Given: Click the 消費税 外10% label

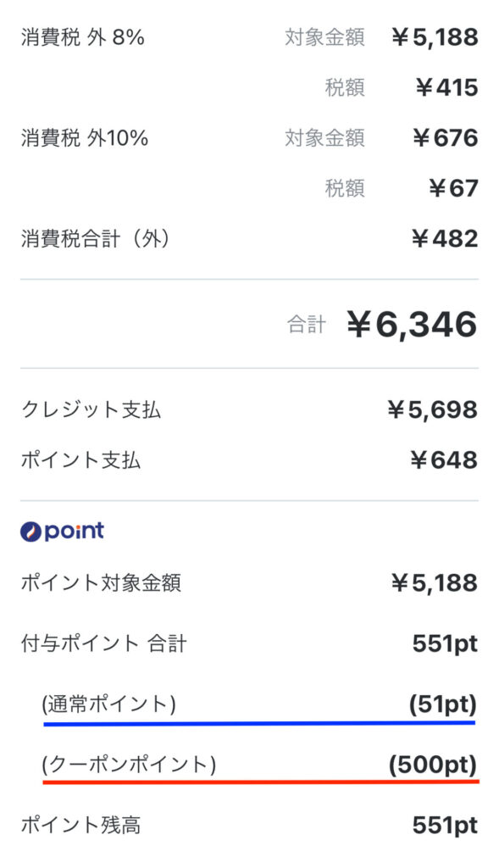Looking at the screenshot, I should tap(84, 138).
